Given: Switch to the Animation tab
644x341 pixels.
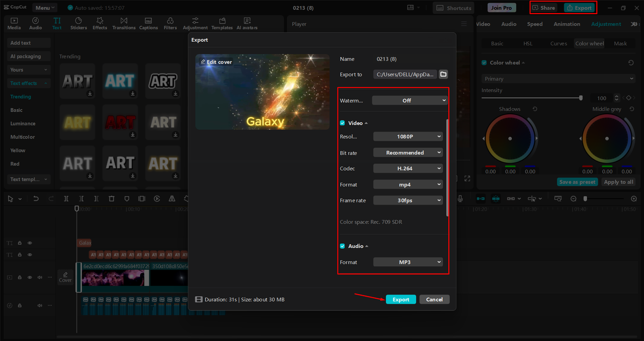Looking at the screenshot, I should point(567,24).
